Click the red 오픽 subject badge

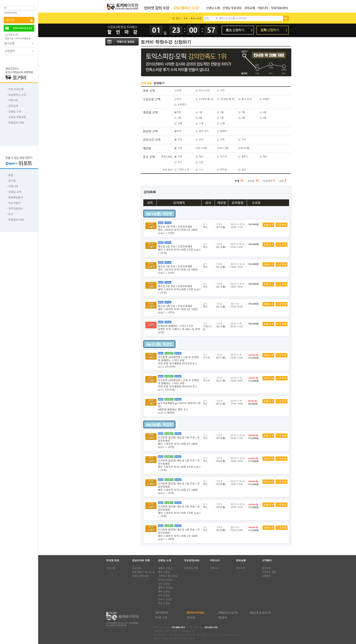click(x=151, y=325)
